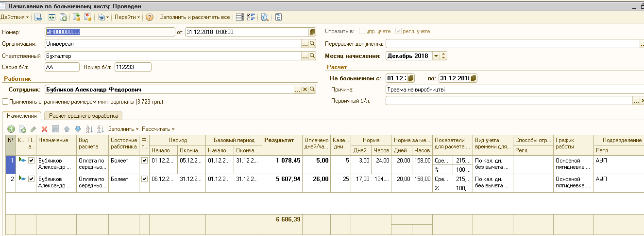Screen dimensions: 644x236
Task: Switch to Расчет среднего заработка tab
Action: [x=83, y=116]
